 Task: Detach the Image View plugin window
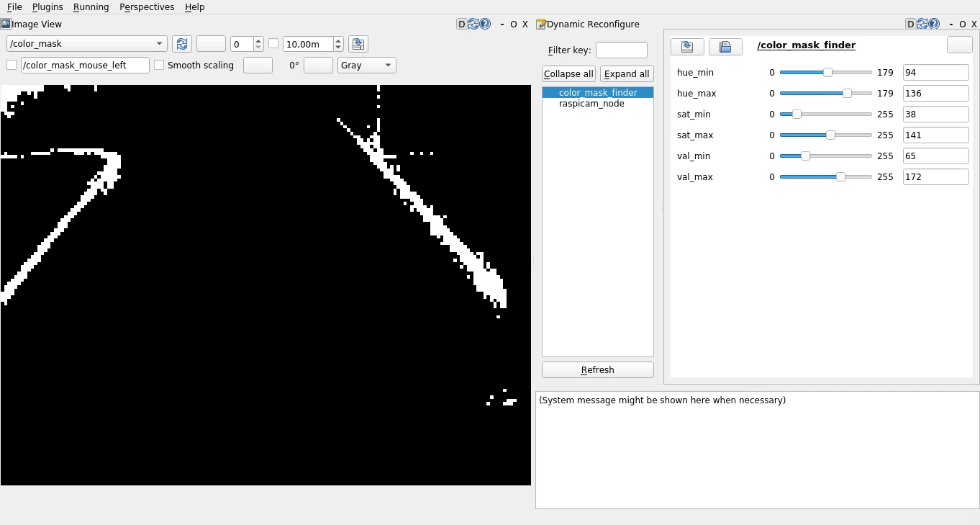click(460, 23)
